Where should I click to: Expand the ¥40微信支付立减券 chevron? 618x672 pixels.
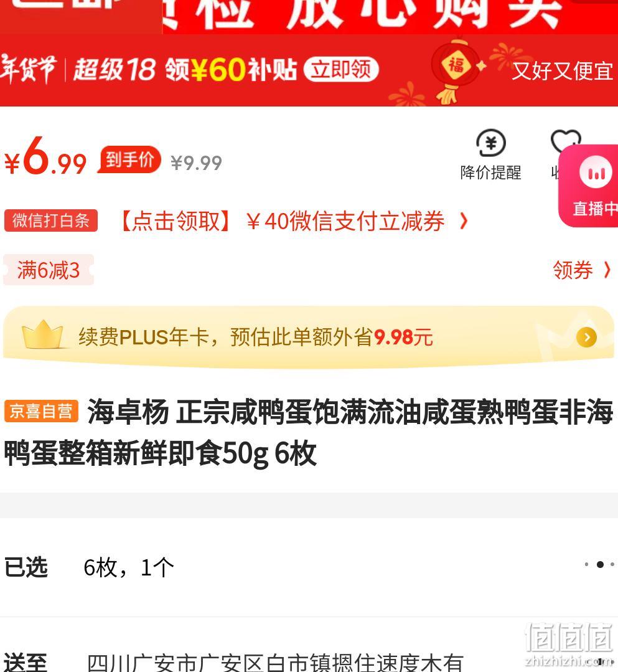click(x=464, y=221)
